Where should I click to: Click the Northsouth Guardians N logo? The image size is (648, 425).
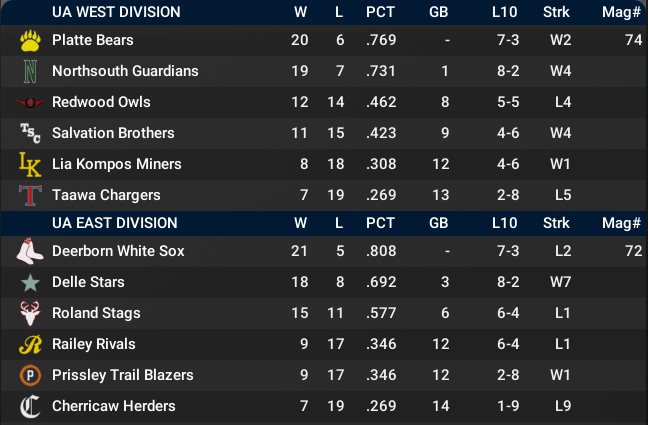[x=30, y=72]
